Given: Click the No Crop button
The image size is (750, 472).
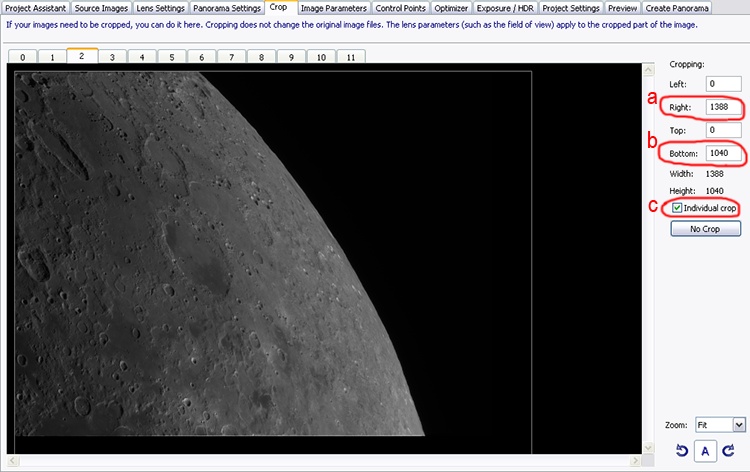Looking at the screenshot, I should [x=704, y=229].
